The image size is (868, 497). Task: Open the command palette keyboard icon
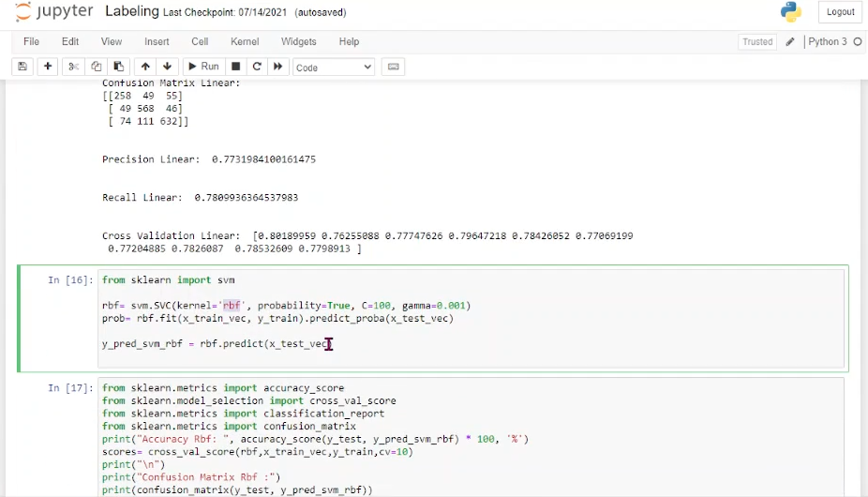[393, 67]
